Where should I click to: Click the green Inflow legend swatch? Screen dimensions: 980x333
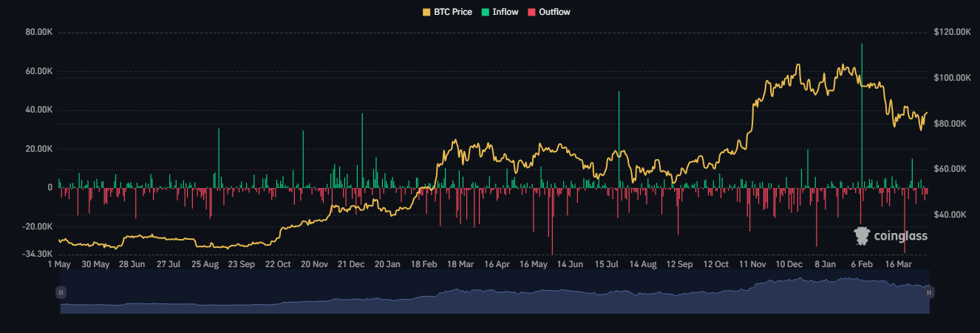485,12
